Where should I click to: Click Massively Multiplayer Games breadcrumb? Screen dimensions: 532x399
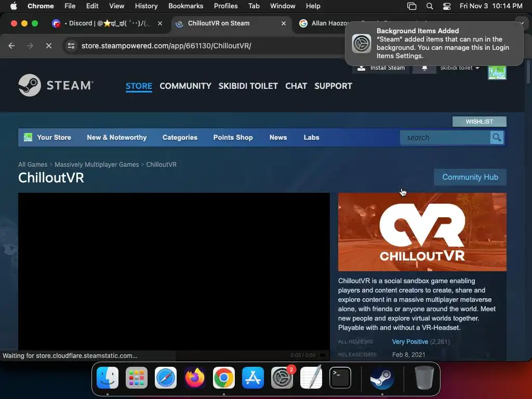coord(97,165)
